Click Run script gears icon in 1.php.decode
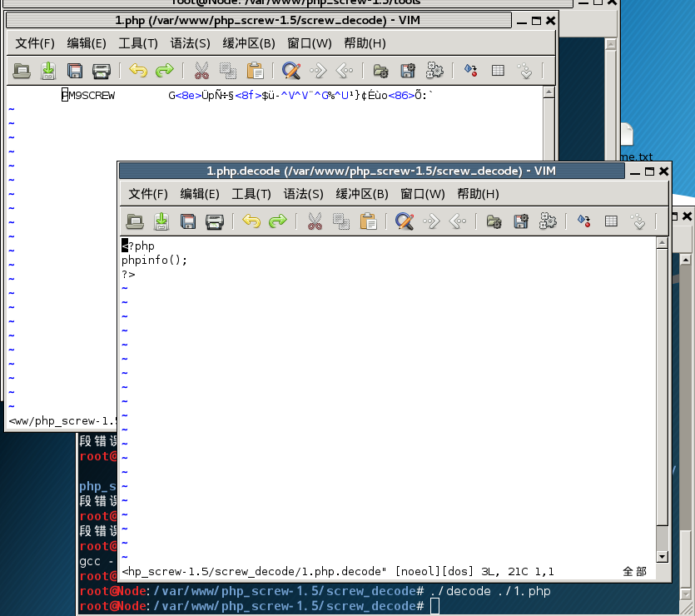The image size is (695, 616). 548,221
